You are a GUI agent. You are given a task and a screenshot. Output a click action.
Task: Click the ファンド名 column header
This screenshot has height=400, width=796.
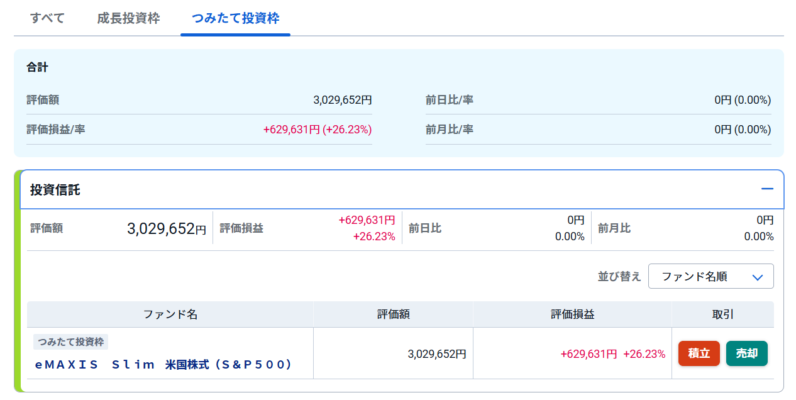[170, 314]
